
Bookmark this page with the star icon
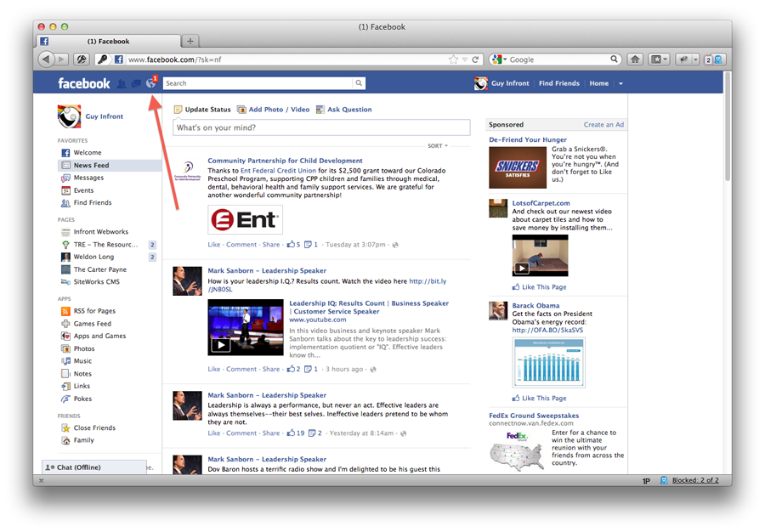click(453, 59)
